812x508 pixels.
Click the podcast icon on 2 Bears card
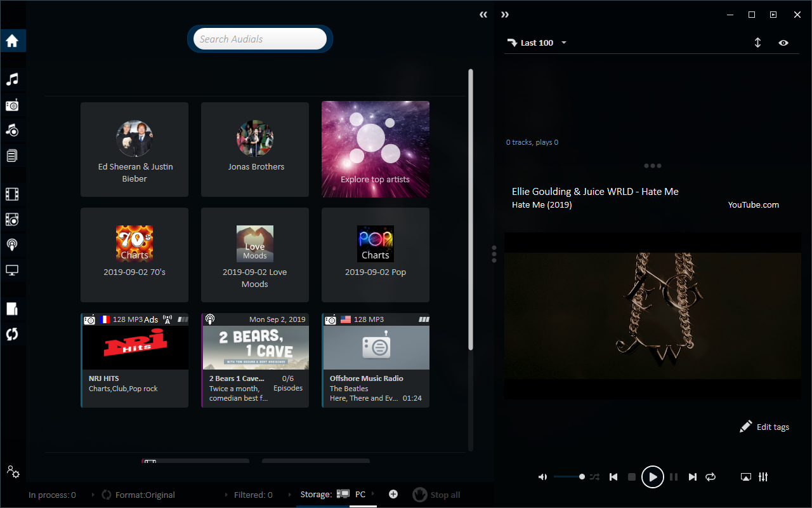210,319
